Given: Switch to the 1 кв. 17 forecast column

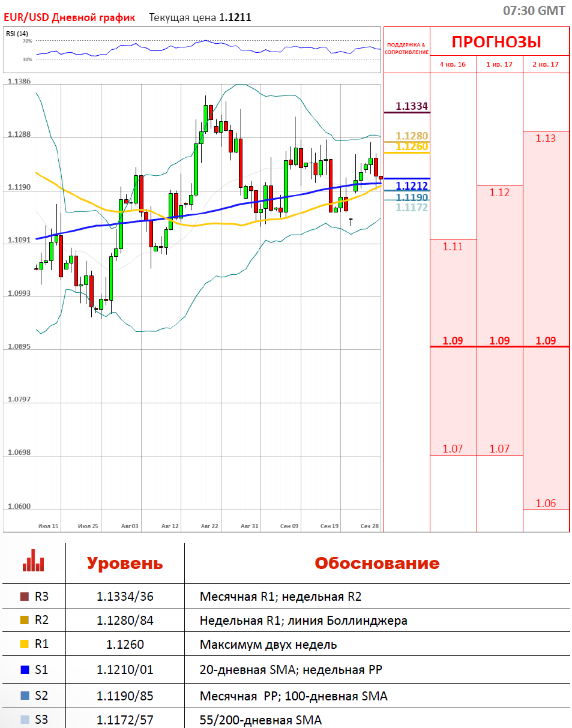Looking at the screenshot, I should (x=499, y=64).
